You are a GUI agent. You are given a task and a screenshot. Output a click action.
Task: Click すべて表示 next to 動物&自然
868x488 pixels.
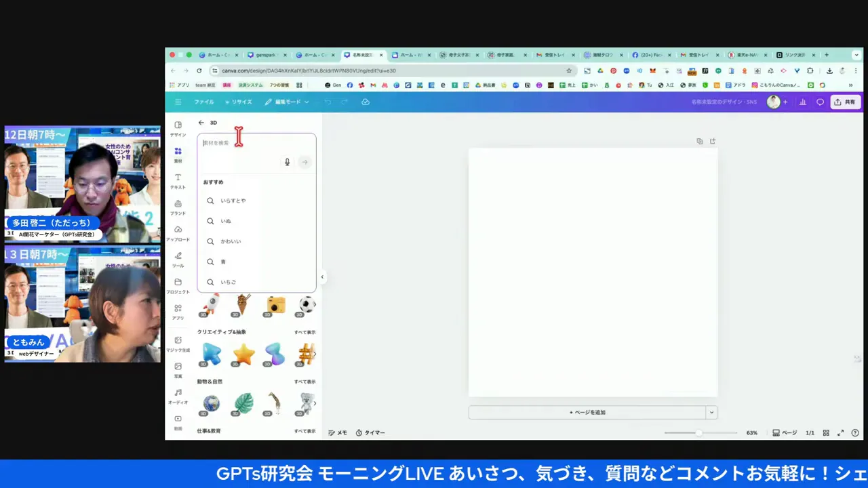[x=304, y=381]
